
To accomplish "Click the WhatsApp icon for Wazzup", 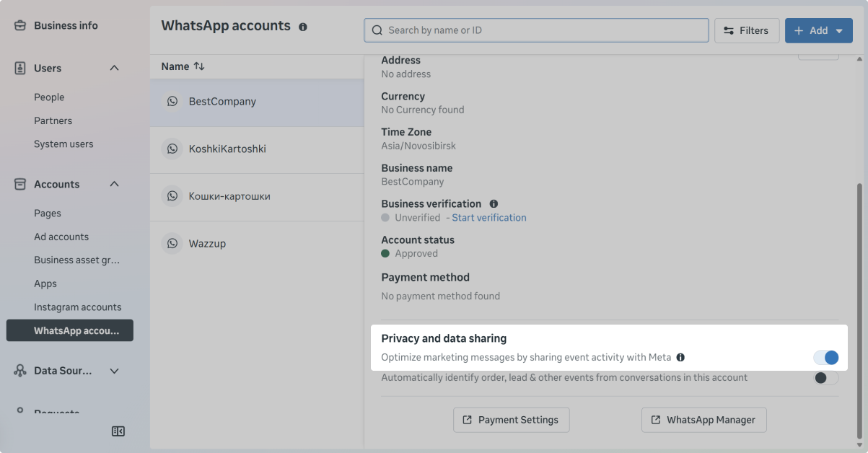I will coord(172,244).
